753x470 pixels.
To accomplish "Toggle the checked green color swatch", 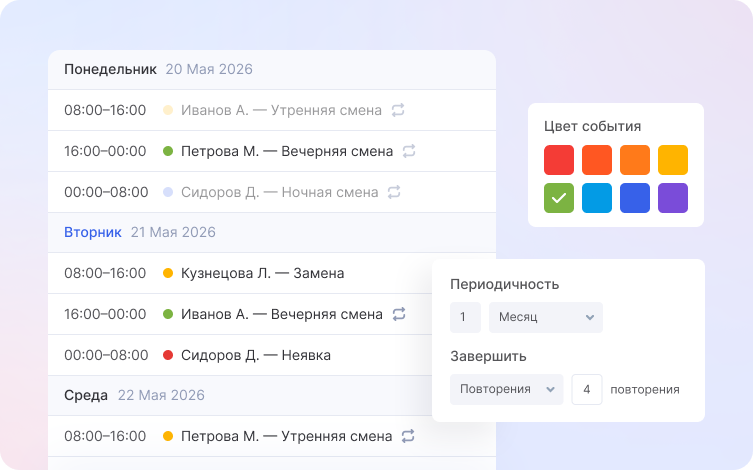I will click(x=559, y=198).
